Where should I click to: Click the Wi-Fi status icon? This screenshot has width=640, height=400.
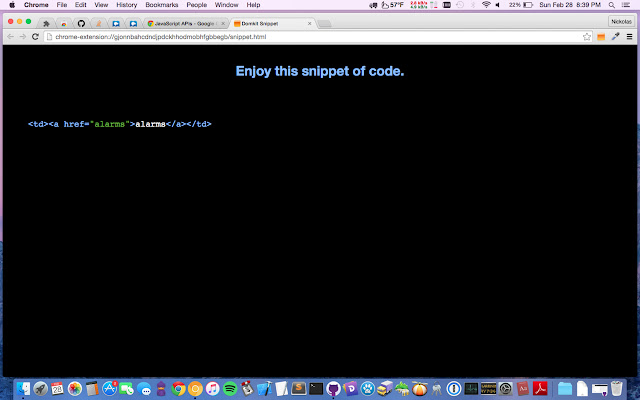tap(486, 5)
